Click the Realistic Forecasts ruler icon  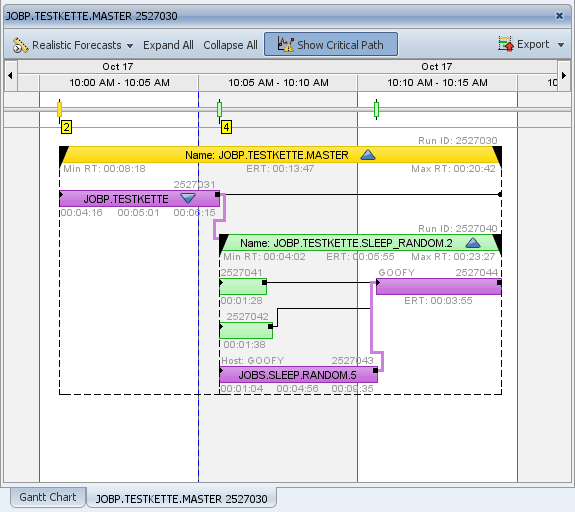20,45
